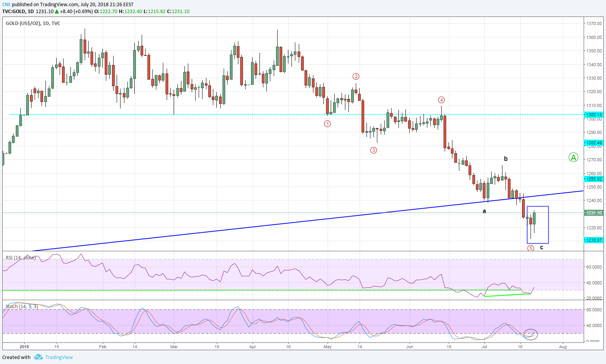Click the Apr label on time axis
The image size is (606, 364).
(253, 346)
